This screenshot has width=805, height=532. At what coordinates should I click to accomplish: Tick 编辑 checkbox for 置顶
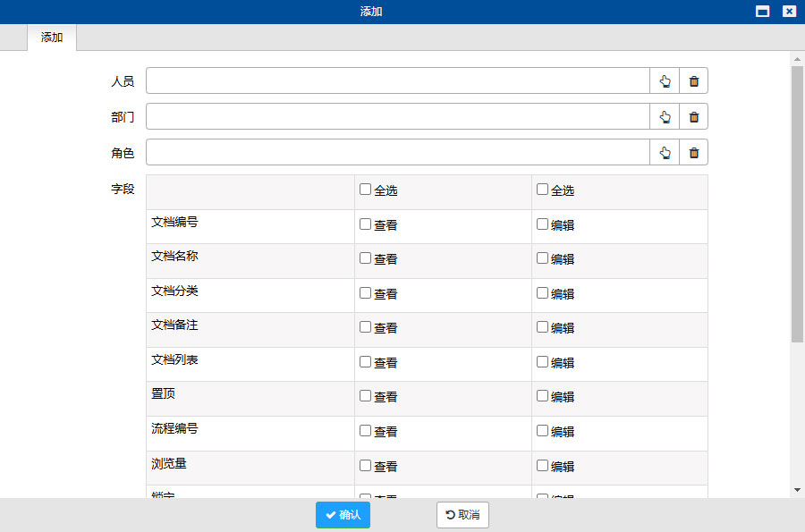point(542,396)
